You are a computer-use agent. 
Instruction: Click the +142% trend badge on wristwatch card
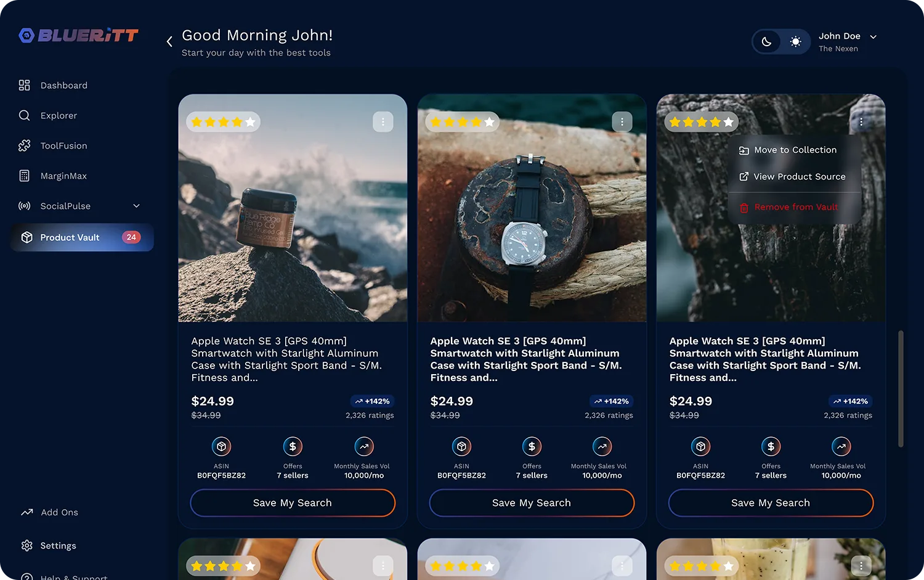click(611, 401)
